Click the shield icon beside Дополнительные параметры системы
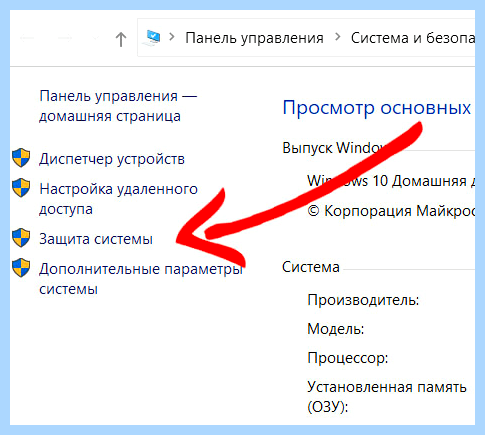485x435 pixels. pyautogui.click(x=21, y=267)
